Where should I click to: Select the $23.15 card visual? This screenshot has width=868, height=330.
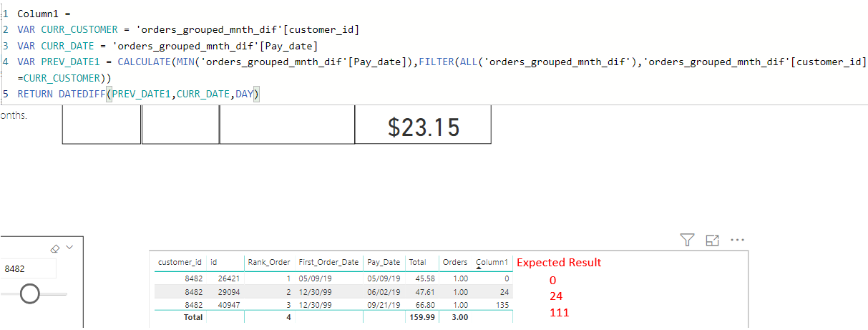423,127
